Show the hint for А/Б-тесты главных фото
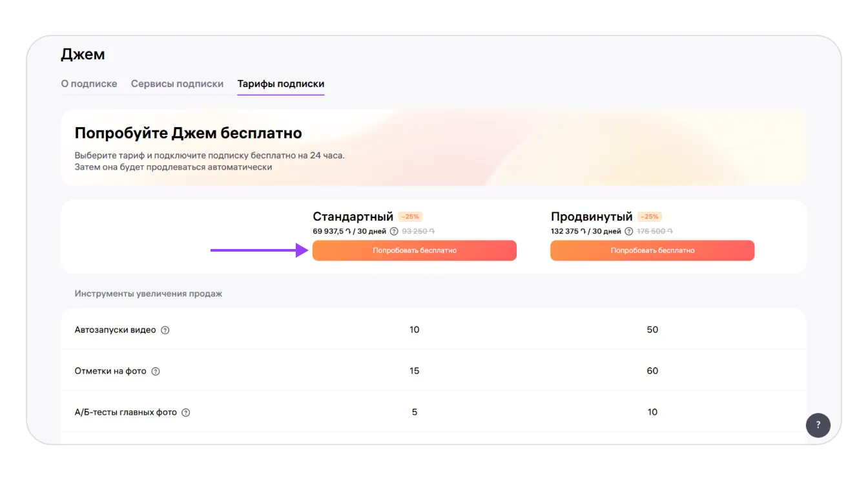Viewport: 868px width, 480px height. pos(186,413)
